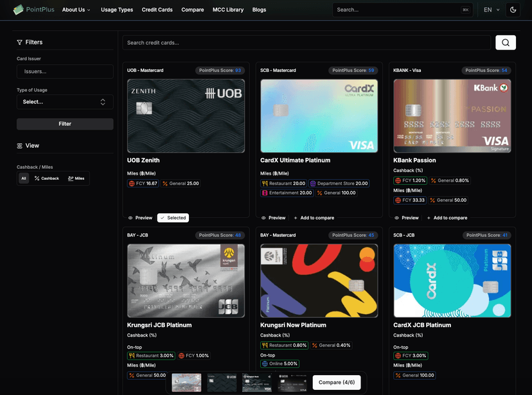The height and width of the screenshot is (395, 532).
Task: Toggle dark mode moon icon
Action: (513, 10)
